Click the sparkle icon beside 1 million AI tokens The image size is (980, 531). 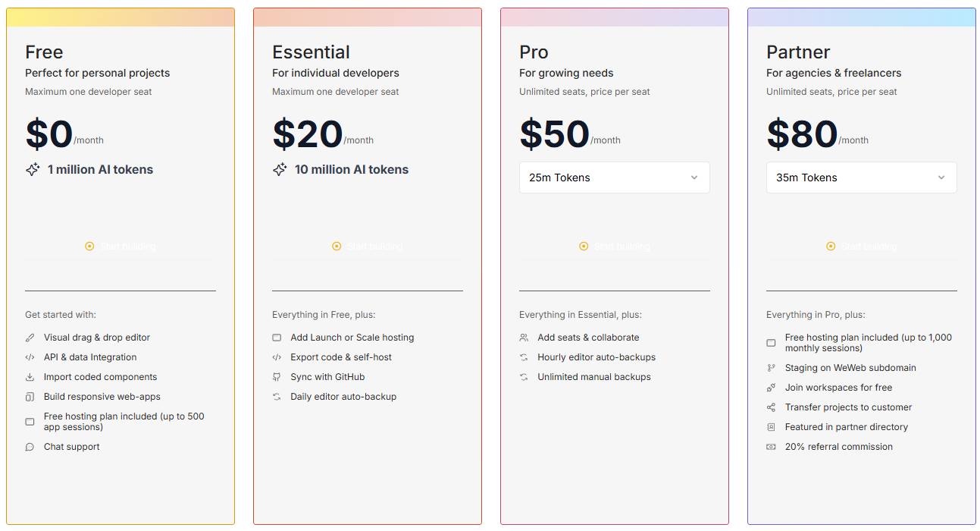[x=33, y=169]
